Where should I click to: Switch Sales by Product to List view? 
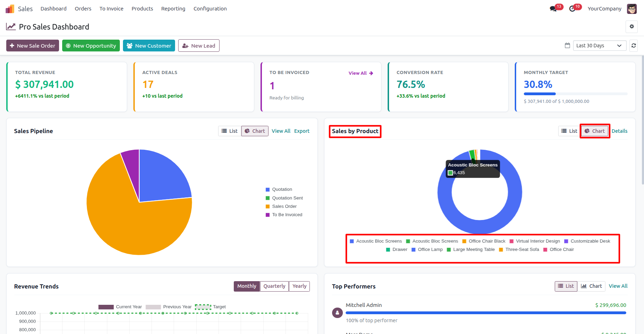569,131
